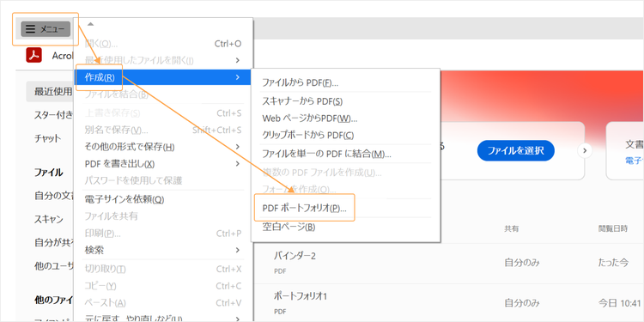
Task: Click 印刷(P)... menu entry
Action: tap(162, 234)
